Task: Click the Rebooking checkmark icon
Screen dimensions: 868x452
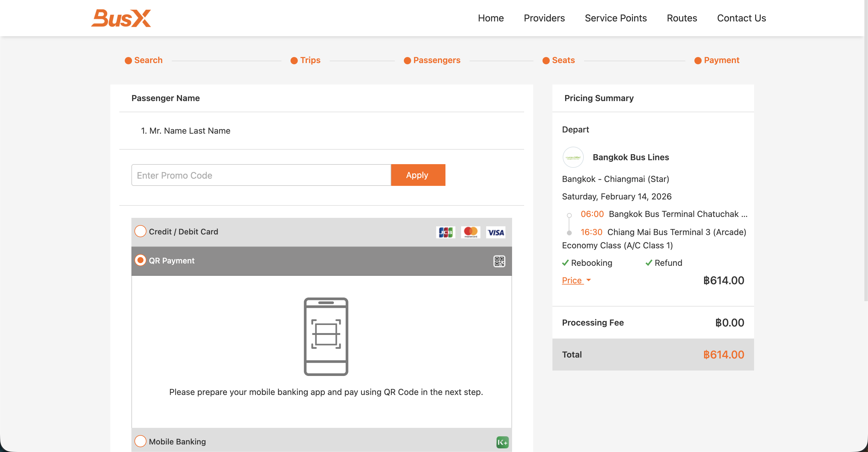Action: (x=565, y=263)
